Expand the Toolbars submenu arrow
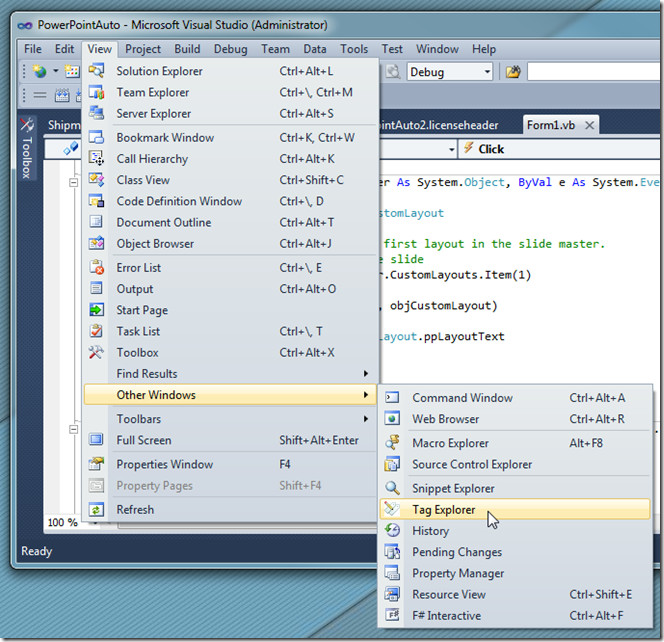This screenshot has height=642, width=664. click(x=365, y=418)
